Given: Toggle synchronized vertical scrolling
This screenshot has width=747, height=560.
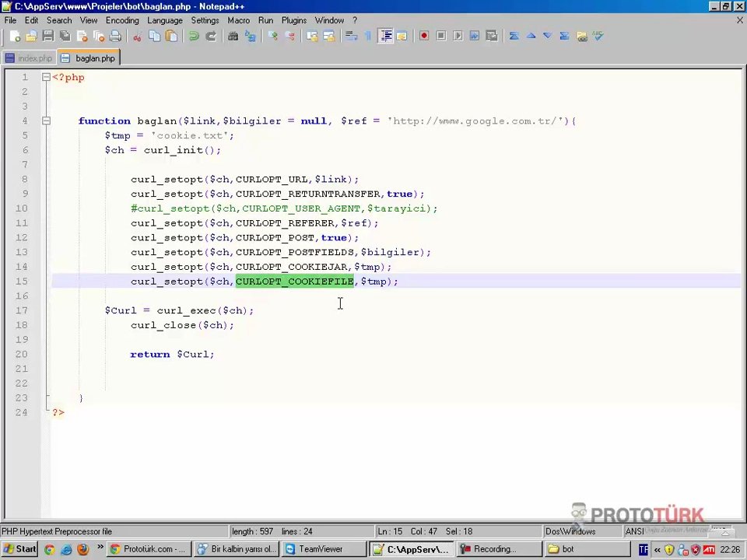Looking at the screenshot, I should click(312, 37).
